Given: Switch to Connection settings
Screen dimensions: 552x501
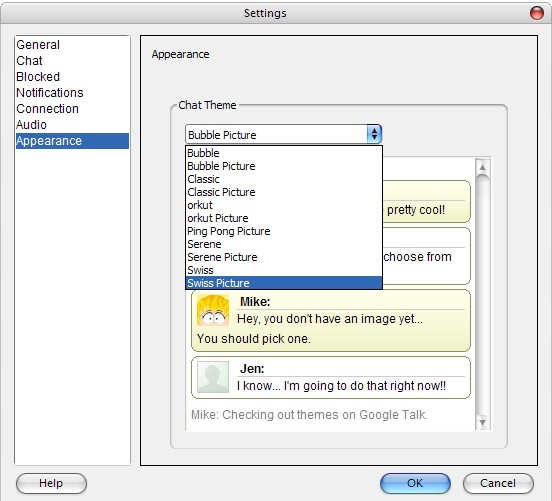Looking at the screenshot, I should (72, 109).
